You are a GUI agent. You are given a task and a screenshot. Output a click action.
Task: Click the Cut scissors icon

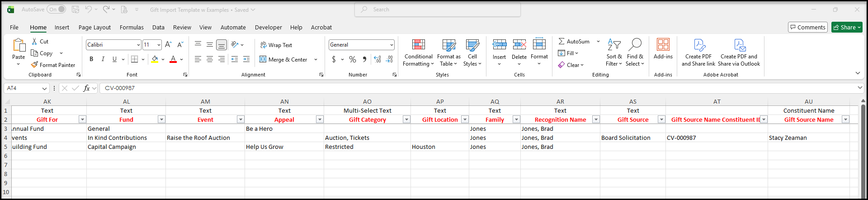tap(34, 41)
